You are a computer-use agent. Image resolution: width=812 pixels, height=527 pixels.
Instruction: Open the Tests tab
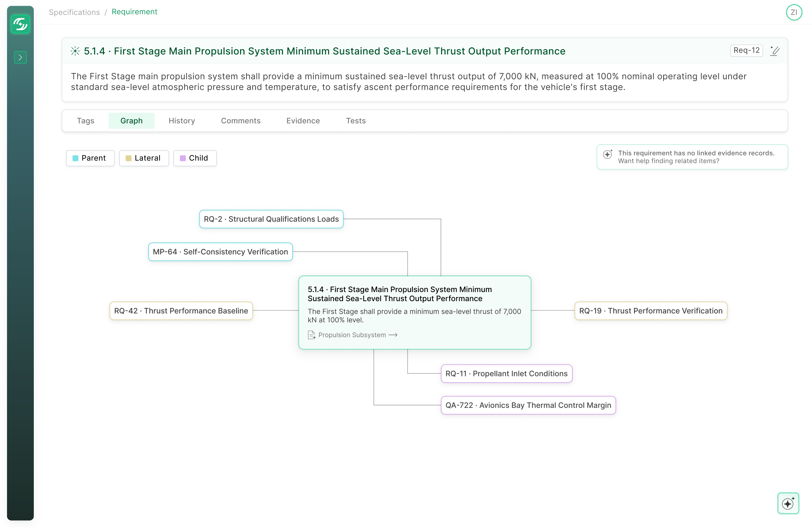pos(356,121)
